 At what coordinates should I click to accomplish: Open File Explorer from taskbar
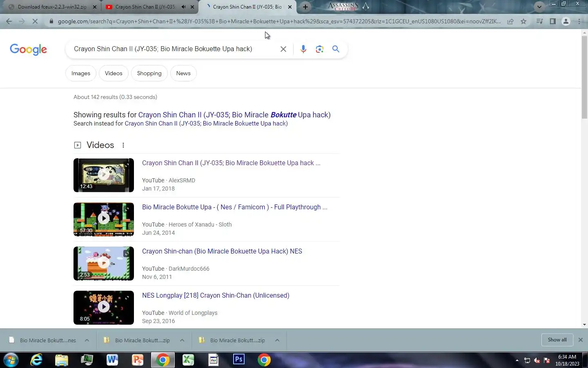[62, 360]
